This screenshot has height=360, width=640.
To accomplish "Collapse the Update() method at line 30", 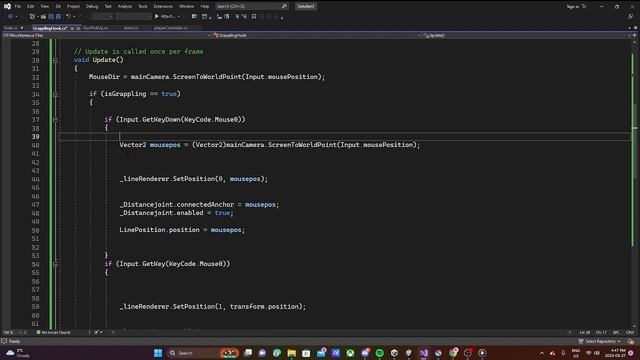I will [x=55, y=60].
